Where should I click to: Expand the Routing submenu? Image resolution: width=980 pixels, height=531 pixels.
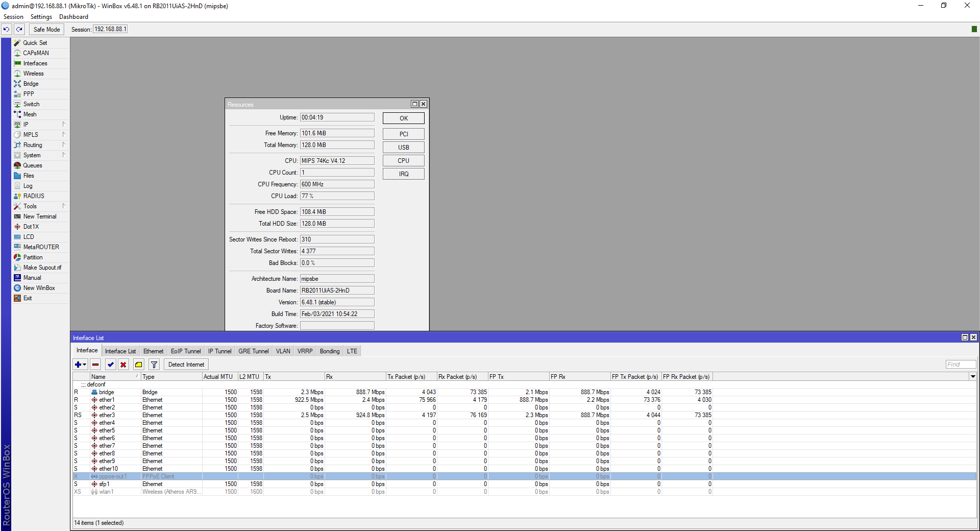[x=41, y=145]
